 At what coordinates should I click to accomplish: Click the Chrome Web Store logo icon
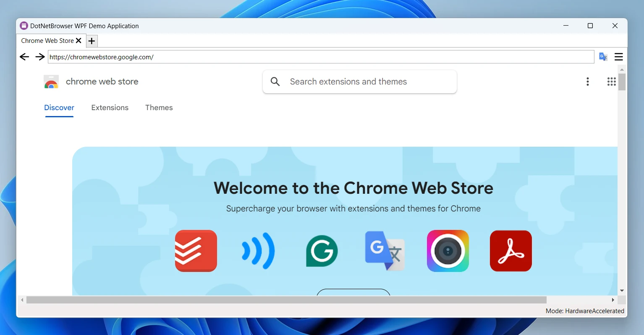point(51,82)
